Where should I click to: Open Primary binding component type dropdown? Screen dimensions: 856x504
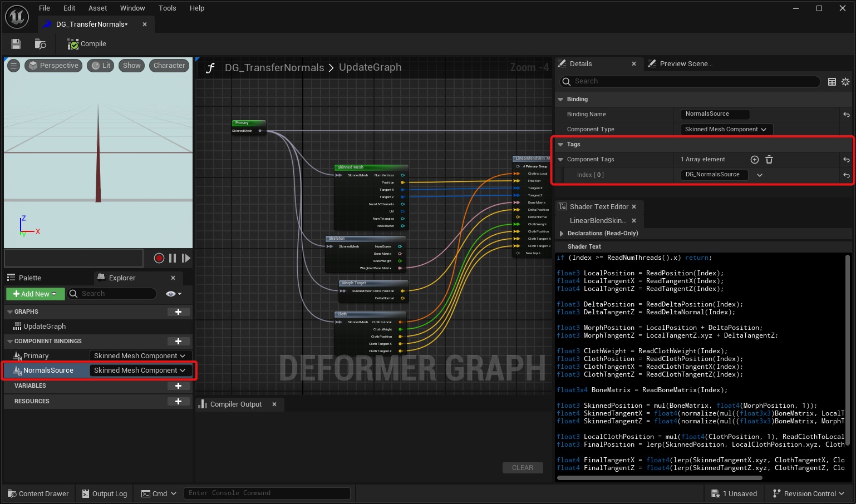coord(140,356)
